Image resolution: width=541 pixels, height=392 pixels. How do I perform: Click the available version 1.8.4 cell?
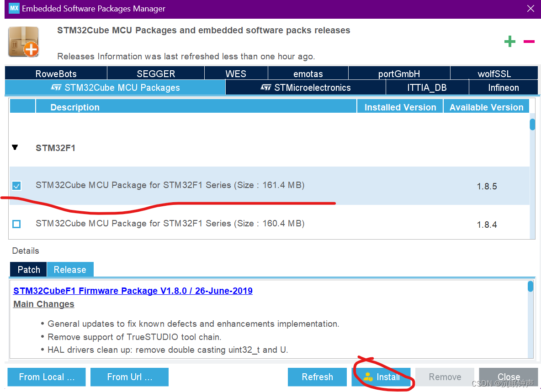tap(487, 225)
